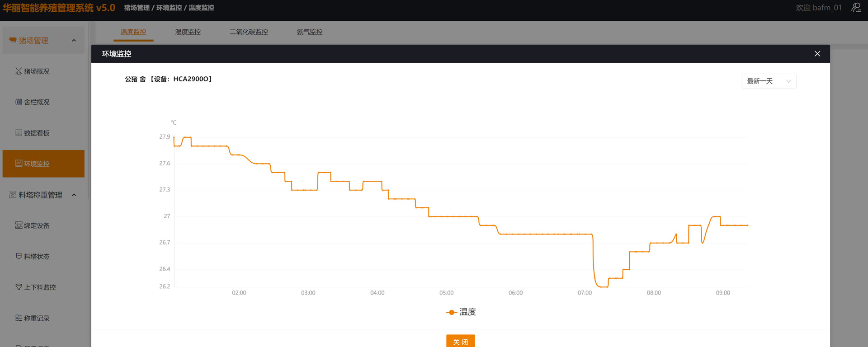Click the dropdown arrow next to 最新一天
Viewport: 868px width, 347px height.
coord(788,81)
